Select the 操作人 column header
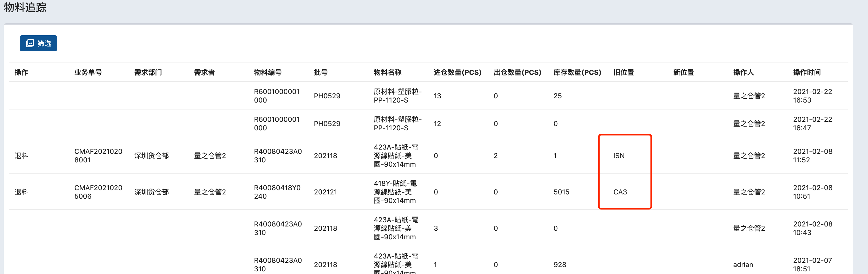The width and height of the screenshot is (868, 274). (x=743, y=72)
